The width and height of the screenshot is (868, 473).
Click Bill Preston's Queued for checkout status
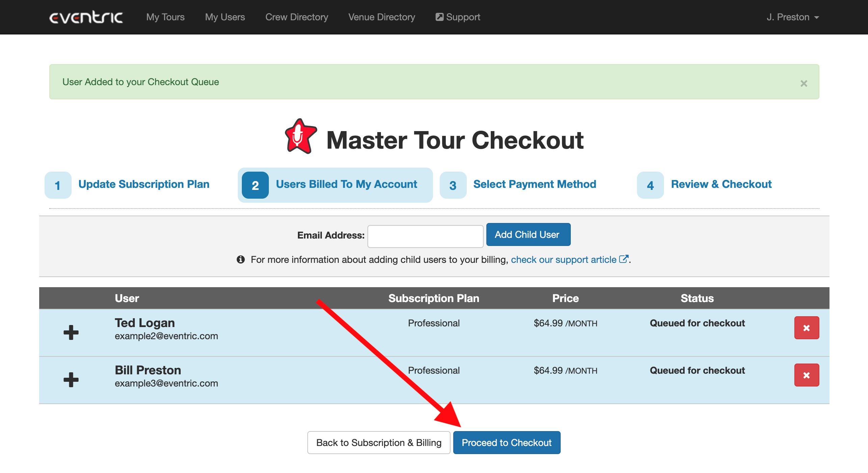[x=697, y=371]
